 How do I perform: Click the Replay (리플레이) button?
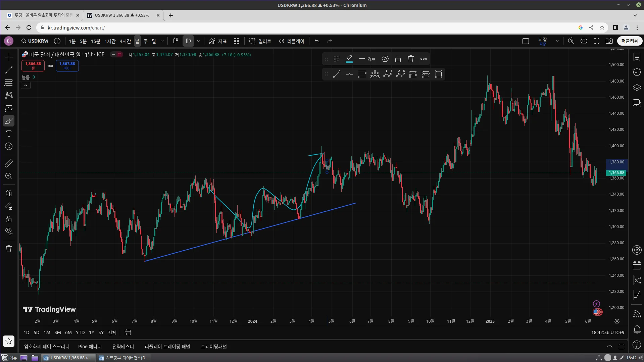click(x=291, y=41)
